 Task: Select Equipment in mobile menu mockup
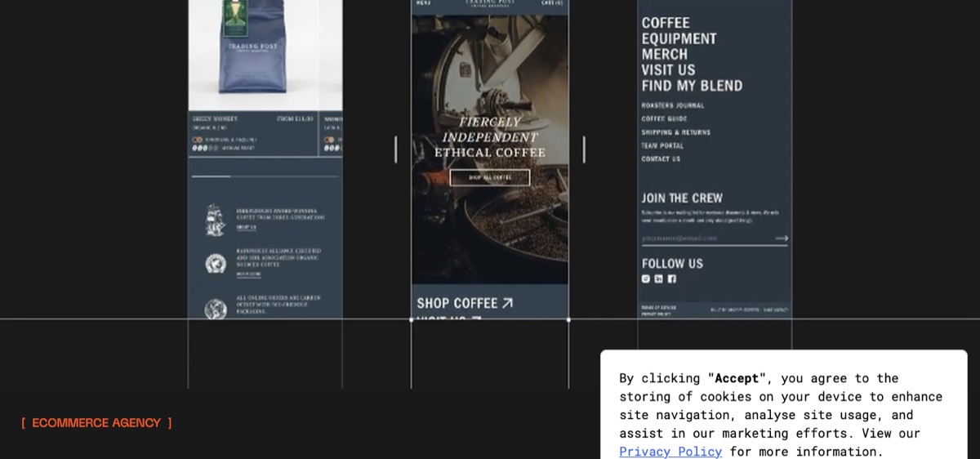(679, 38)
